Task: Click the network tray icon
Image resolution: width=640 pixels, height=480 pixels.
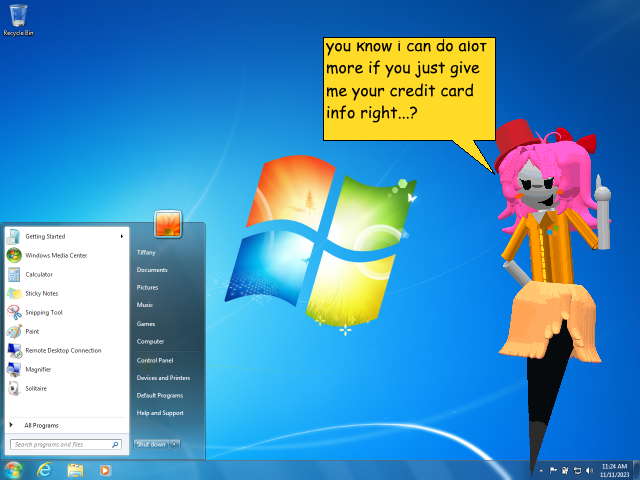Action: click(577, 471)
